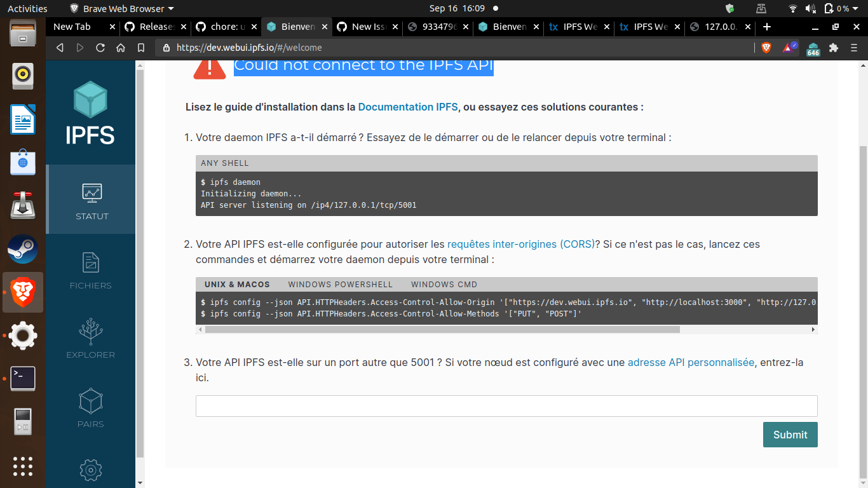
Task: Open the Documentation IPFS link
Action: [408, 107]
